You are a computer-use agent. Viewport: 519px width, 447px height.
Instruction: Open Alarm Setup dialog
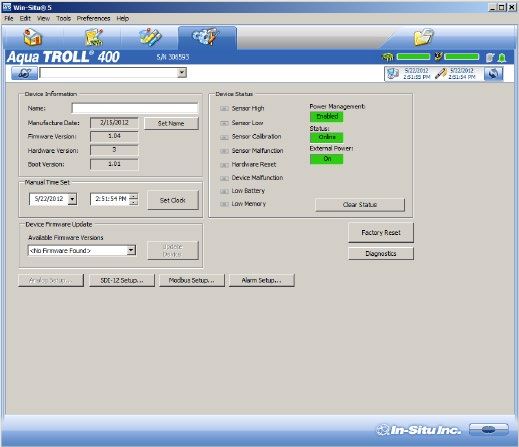(x=262, y=280)
